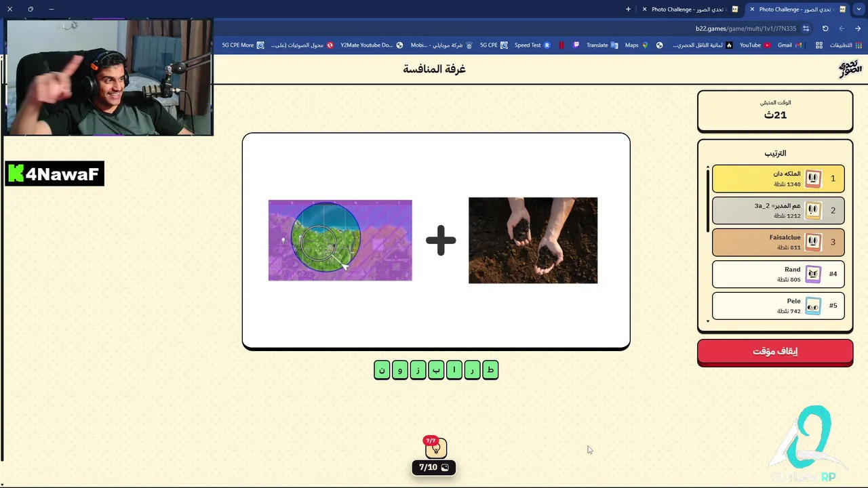Select second-place player عم المدير row
The width and height of the screenshot is (868, 488).
pos(778,210)
